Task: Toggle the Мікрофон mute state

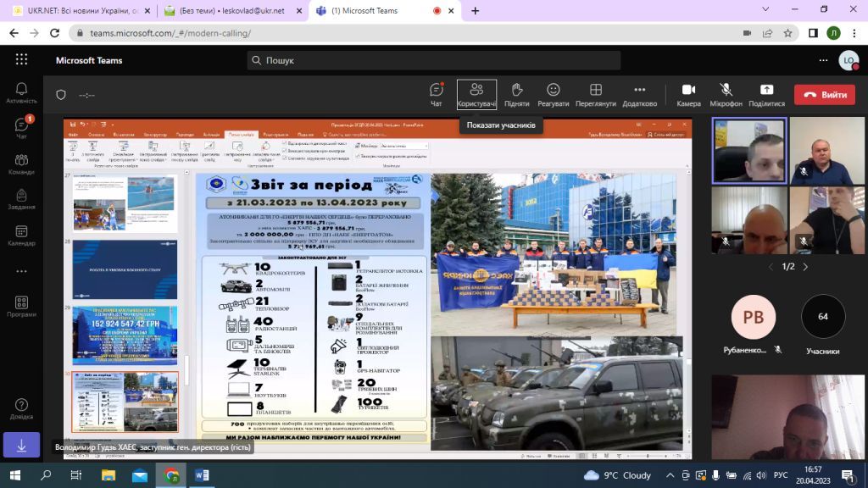Action: point(726,95)
